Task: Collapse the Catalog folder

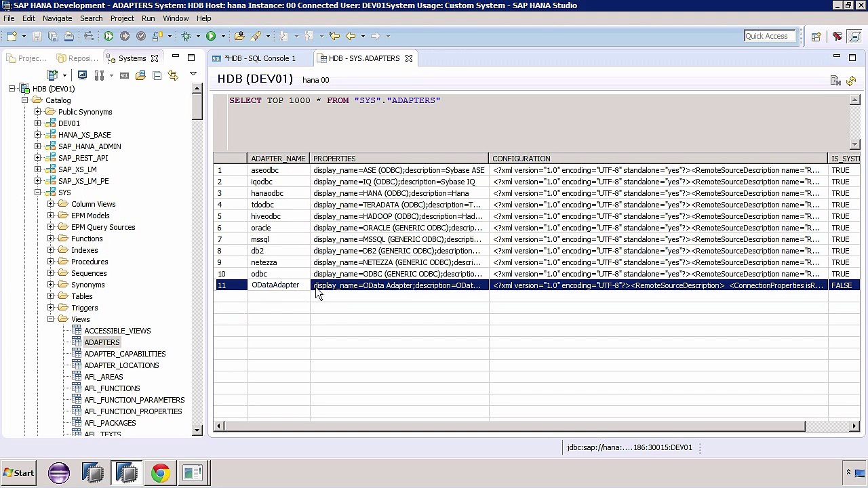Action: click(25, 100)
